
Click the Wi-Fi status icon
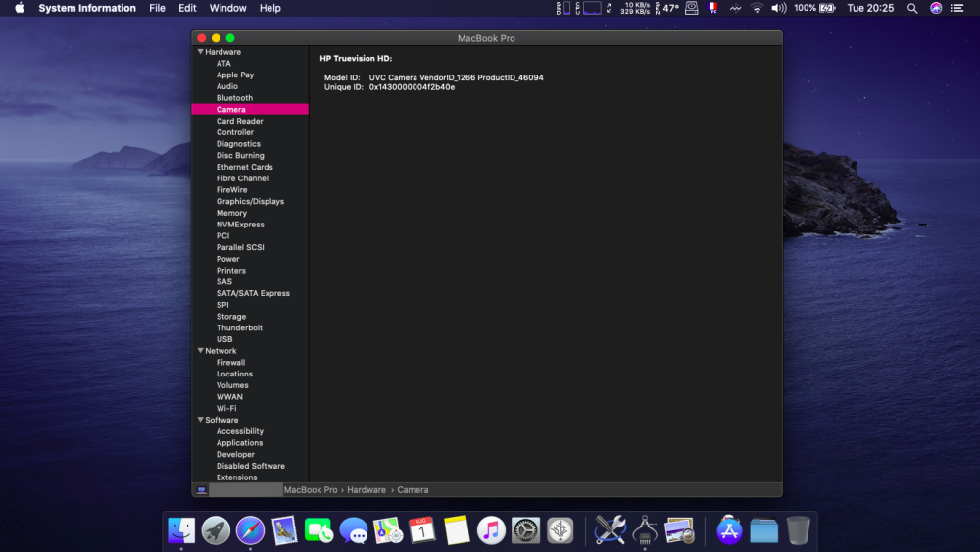pyautogui.click(x=757, y=8)
